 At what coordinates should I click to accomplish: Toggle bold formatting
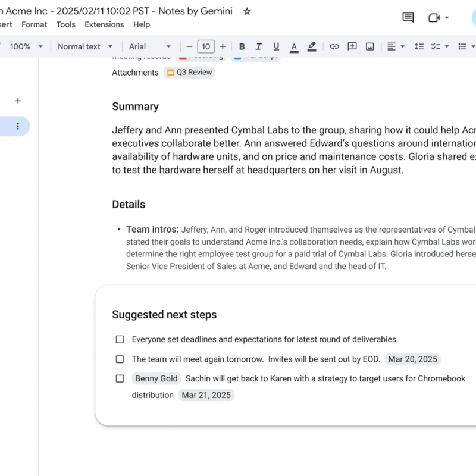click(242, 46)
